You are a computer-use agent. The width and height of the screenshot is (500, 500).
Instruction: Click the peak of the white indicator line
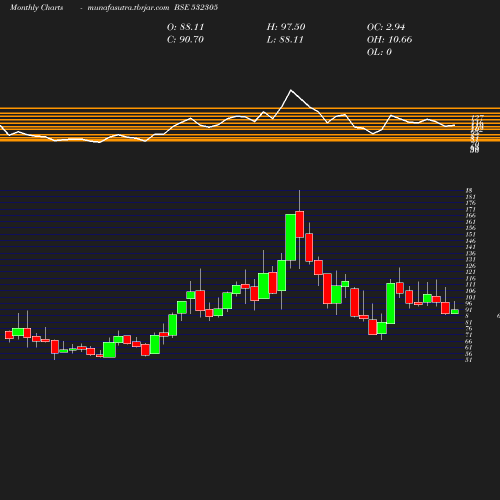(x=291, y=90)
